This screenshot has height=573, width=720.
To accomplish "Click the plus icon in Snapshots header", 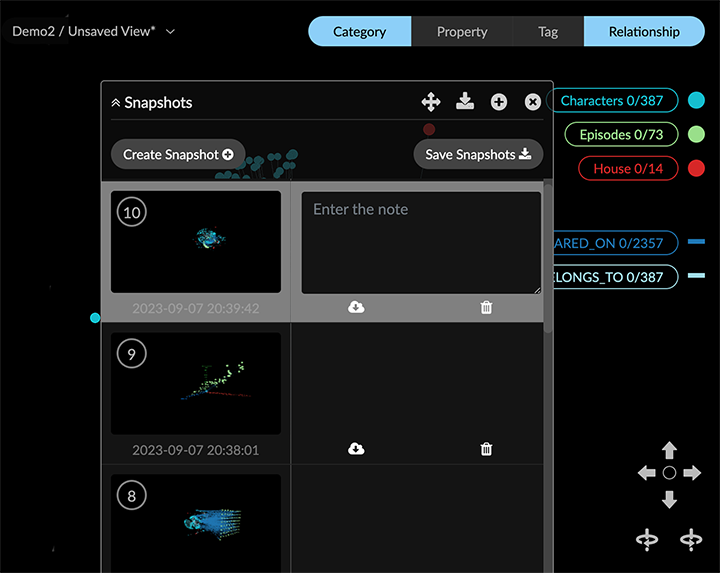I will (x=499, y=102).
